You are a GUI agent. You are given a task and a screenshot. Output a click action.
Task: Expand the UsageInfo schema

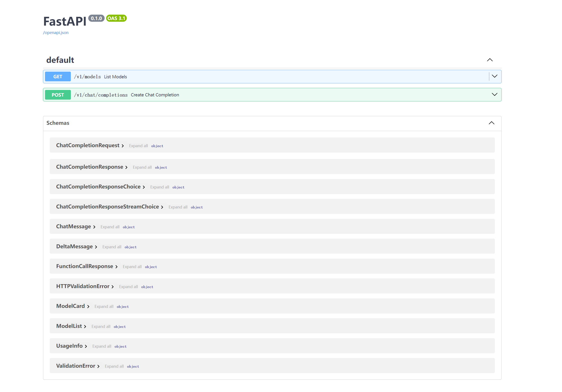[72, 346]
